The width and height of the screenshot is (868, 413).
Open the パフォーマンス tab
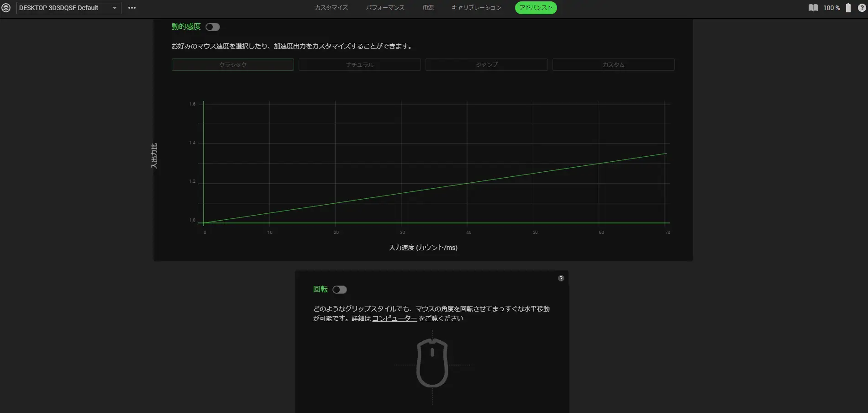[385, 8]
